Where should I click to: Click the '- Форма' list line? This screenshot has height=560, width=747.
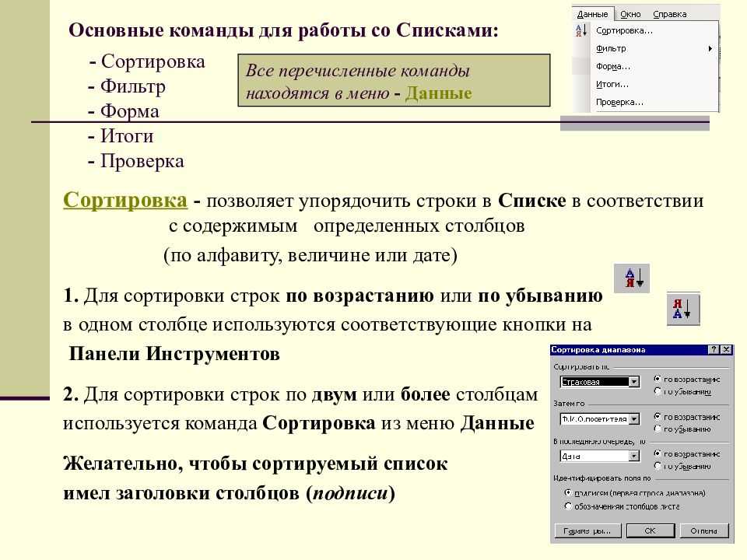(124, 111)
